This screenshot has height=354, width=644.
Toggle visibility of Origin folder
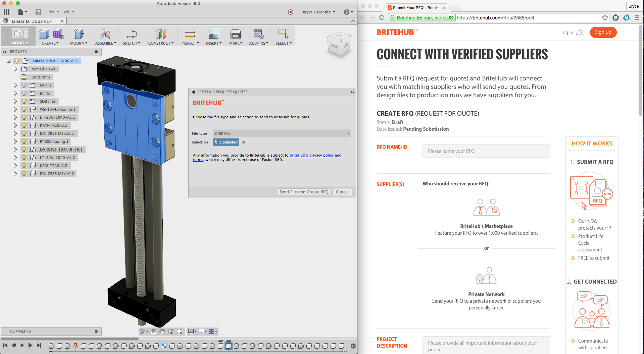[x=24, y=85]
